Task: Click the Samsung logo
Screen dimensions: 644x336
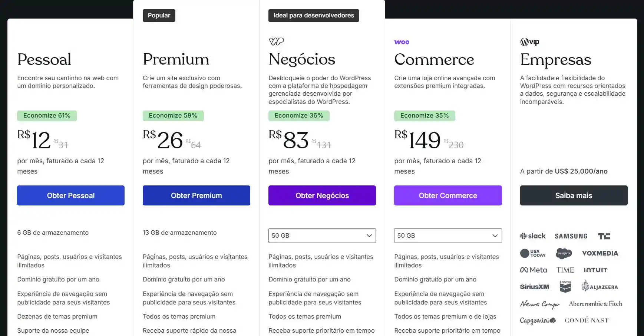Action: [x=571, y=236]
